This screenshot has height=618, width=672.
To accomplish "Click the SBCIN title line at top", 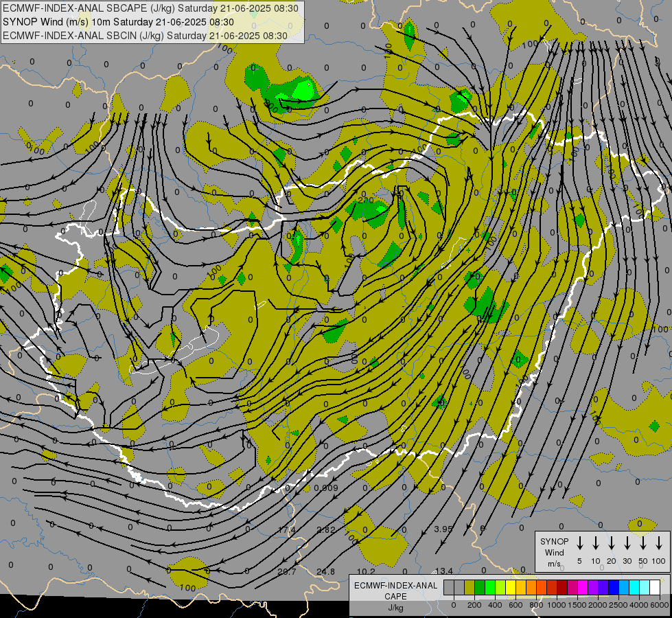I will pyautogui.click(x=145, y=36).
